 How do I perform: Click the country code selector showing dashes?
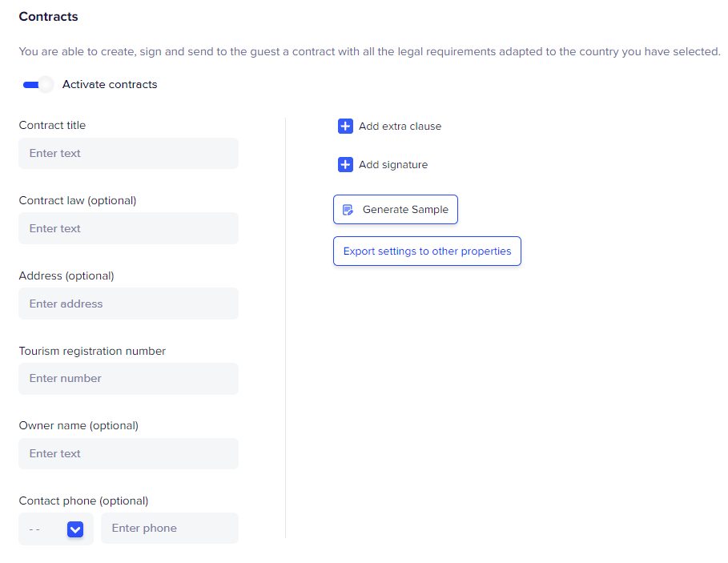pos(56,529)
